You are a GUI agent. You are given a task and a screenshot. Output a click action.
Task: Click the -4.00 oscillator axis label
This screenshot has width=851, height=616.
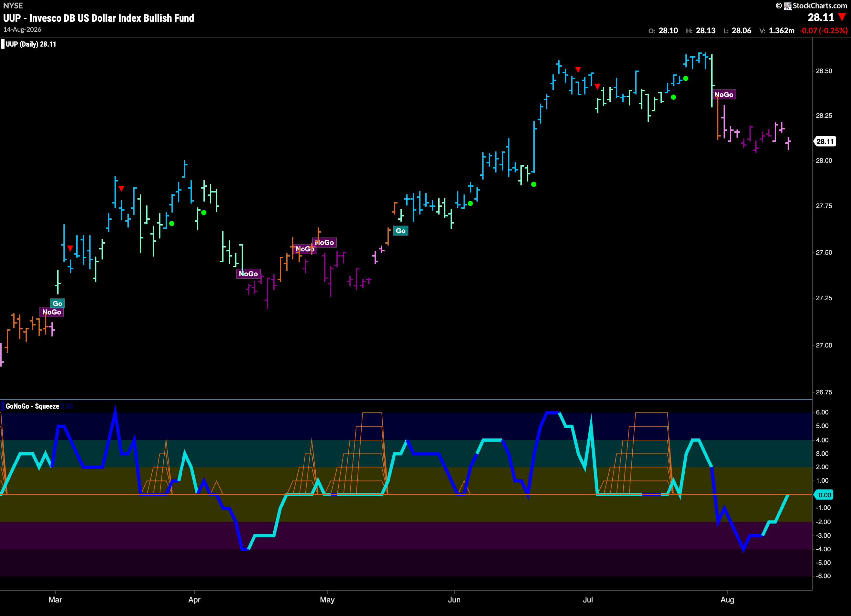pos(823,549)
